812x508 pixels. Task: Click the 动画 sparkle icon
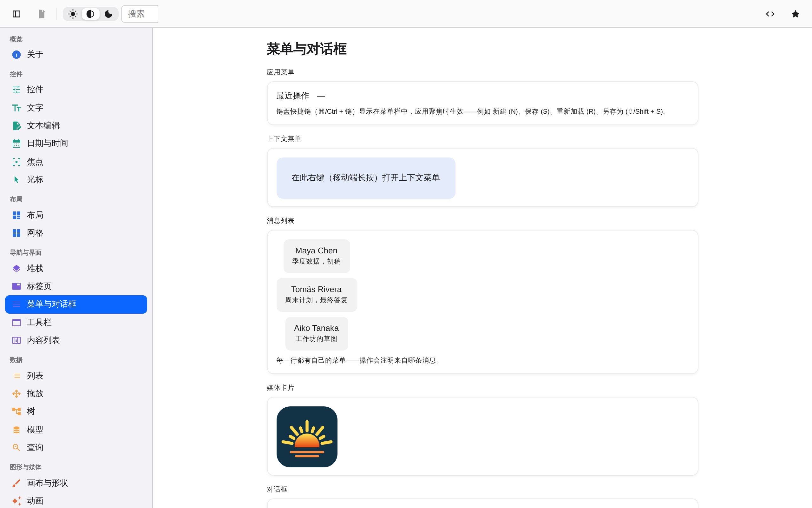click(x=16, y=501)
